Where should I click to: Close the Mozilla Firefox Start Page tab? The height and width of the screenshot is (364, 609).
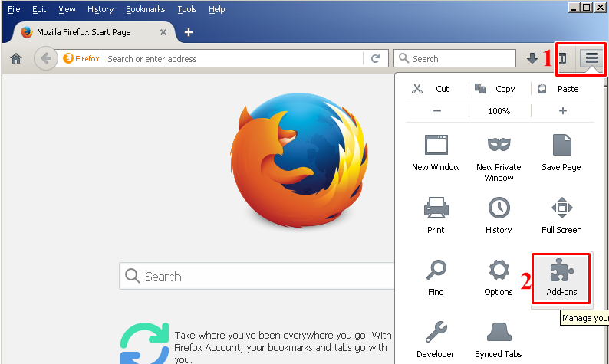[163, 32]
